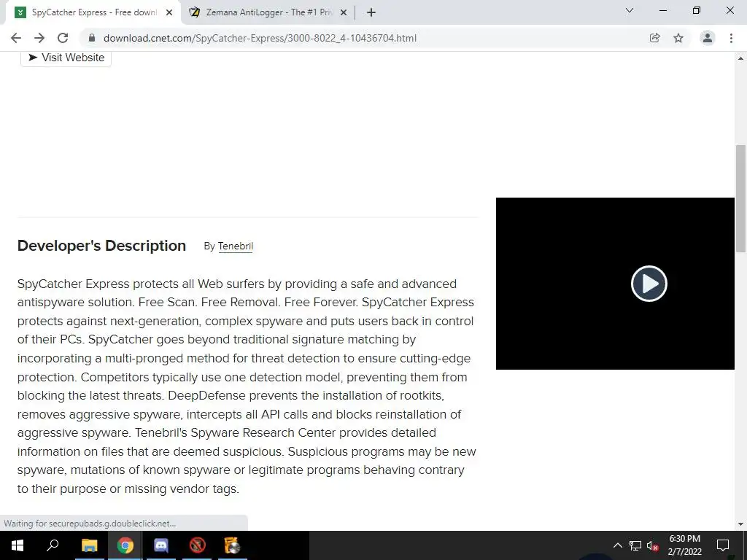Click the address bar URL
Viewport: 747px width, 560px height.
(x=260, y=38)
